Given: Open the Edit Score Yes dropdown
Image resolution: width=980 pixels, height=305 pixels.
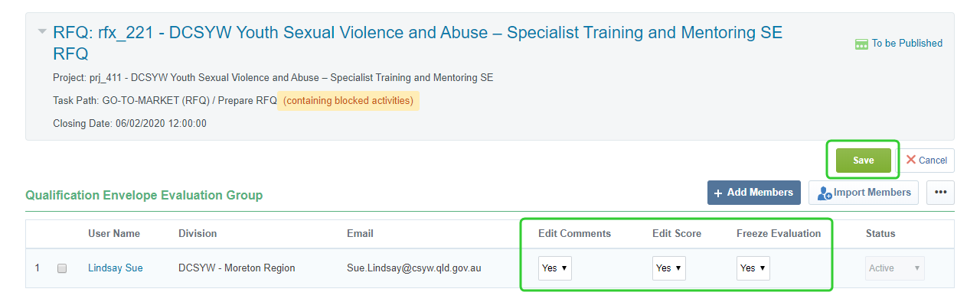Looking at the screenshot, I should click(668, 268).
